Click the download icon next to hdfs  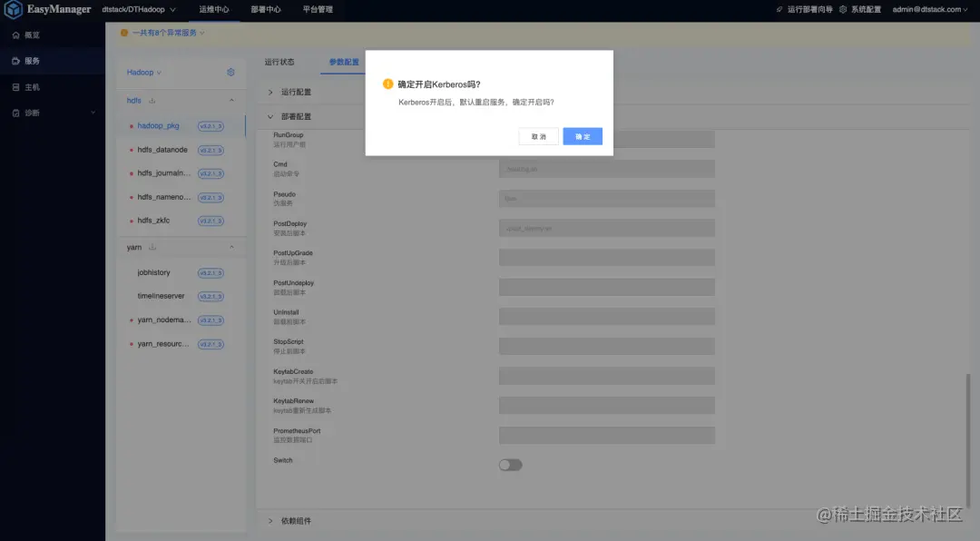click(x=152, y=100)
